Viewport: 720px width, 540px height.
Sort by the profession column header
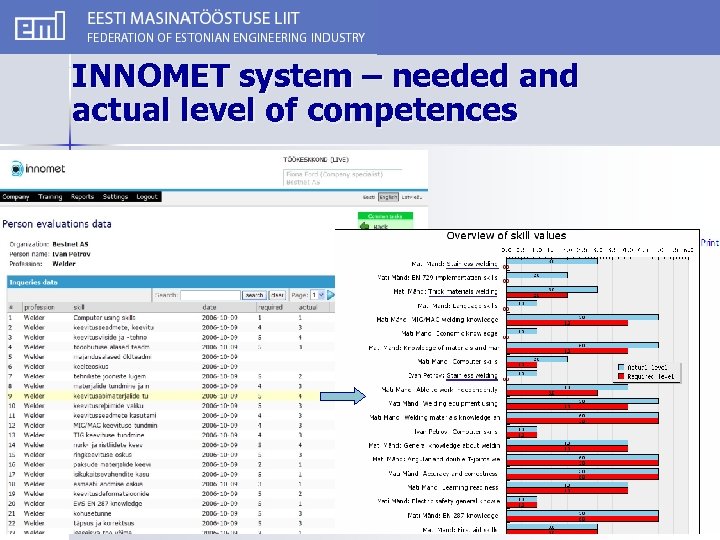coord(39,307)
